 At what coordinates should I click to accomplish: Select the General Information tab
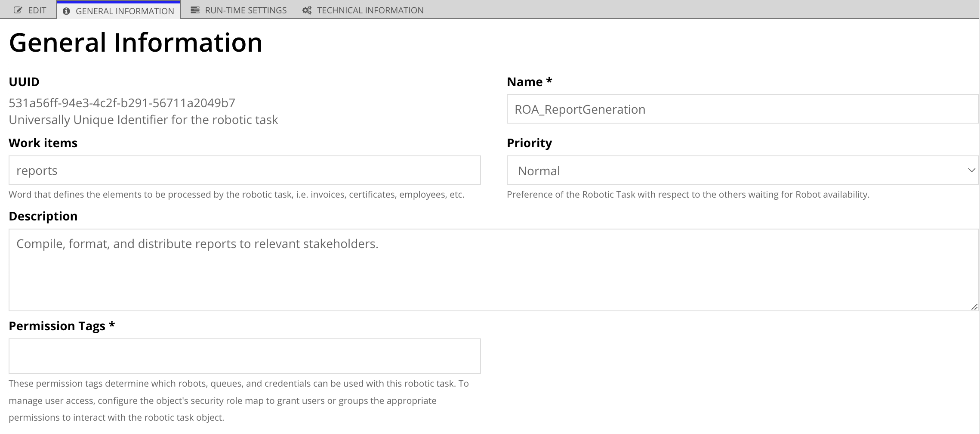pos(118,11)
